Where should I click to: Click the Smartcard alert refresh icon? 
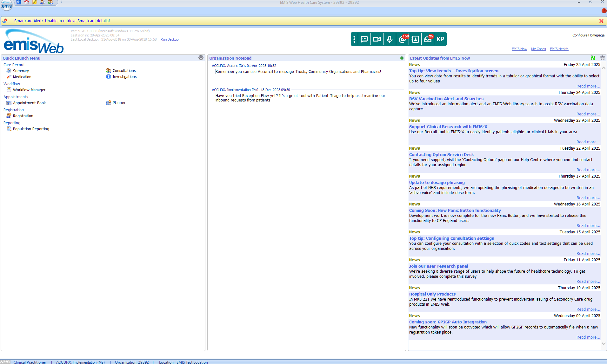click(5, 21)
